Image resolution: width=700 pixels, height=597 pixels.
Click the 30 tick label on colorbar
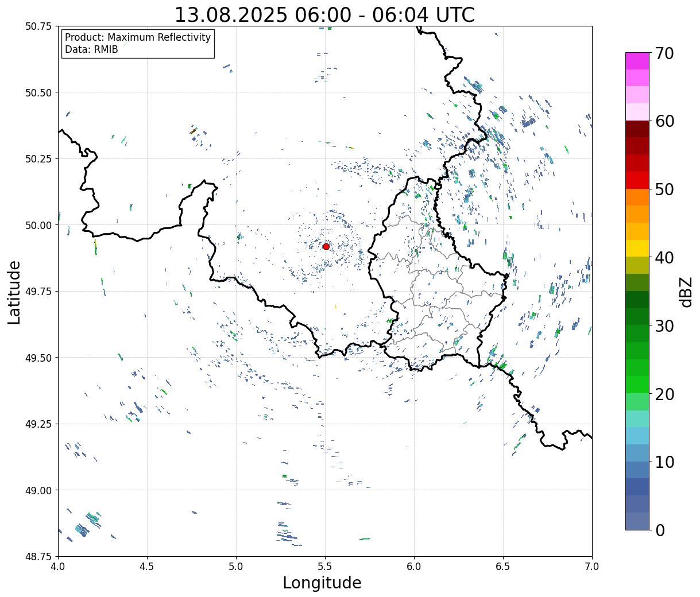(x=663, y=325)
